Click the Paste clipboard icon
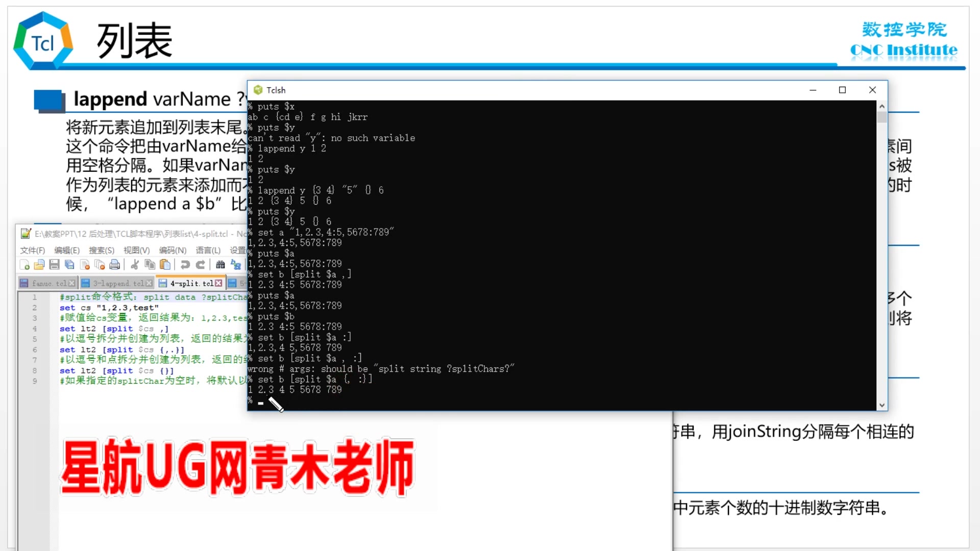Image resolution: width=980 pixels, height=551 pixels. [x=165, y=264]
